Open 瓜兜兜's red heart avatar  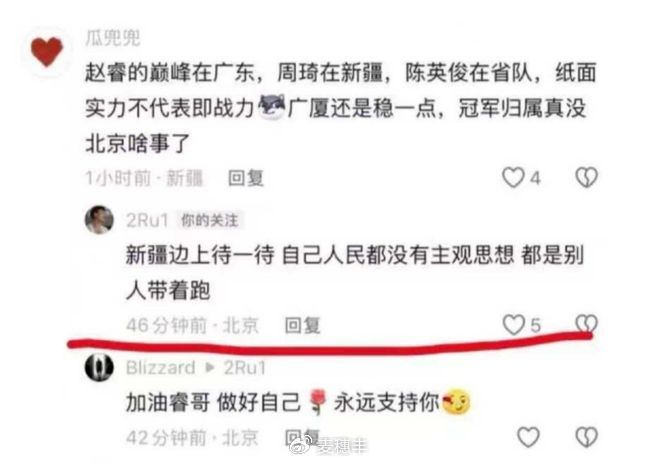(47, 51)
